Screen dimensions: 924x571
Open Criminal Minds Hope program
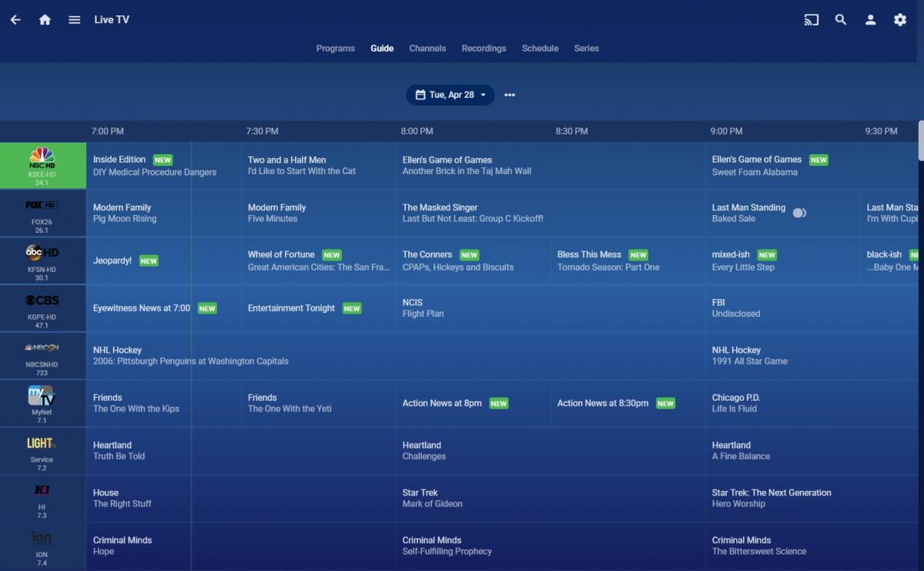coord(241,546)
